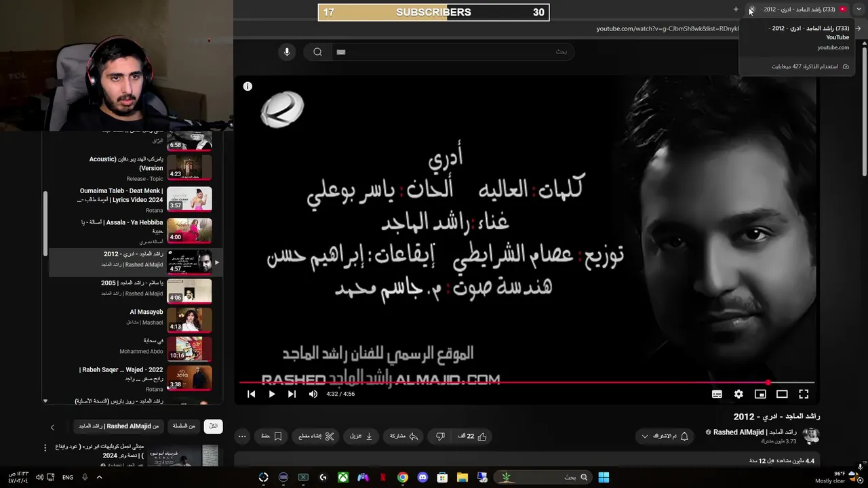The image size is (868, 488).
Task: Save video with the bookmark button
Action: (x=271, y=436)
